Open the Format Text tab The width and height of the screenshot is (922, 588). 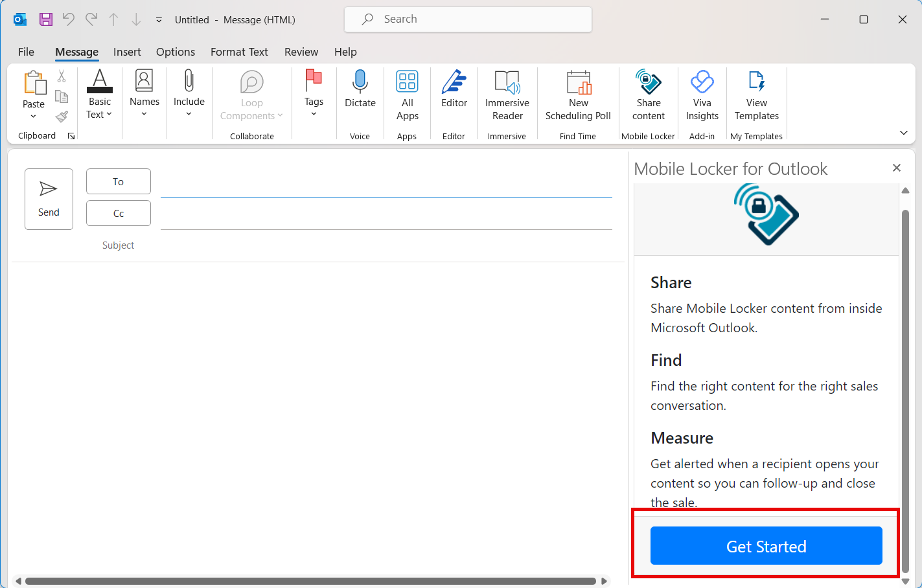[x=239, y=52]
